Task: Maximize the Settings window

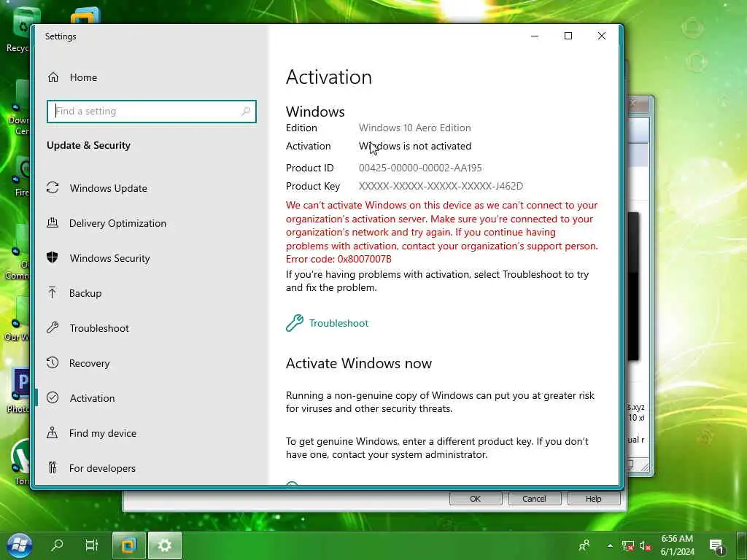Action: click(x=568, y=36)
